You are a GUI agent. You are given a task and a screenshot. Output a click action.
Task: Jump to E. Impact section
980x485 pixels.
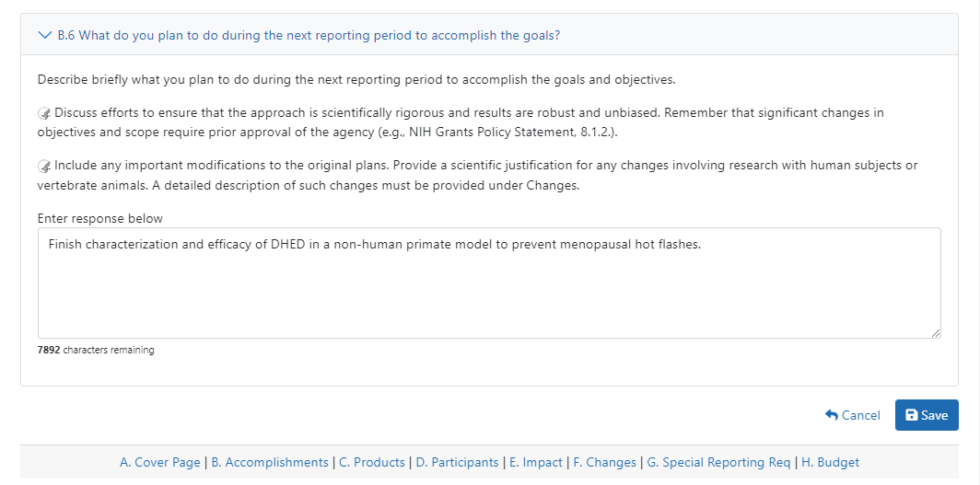[x=536, y=462]
